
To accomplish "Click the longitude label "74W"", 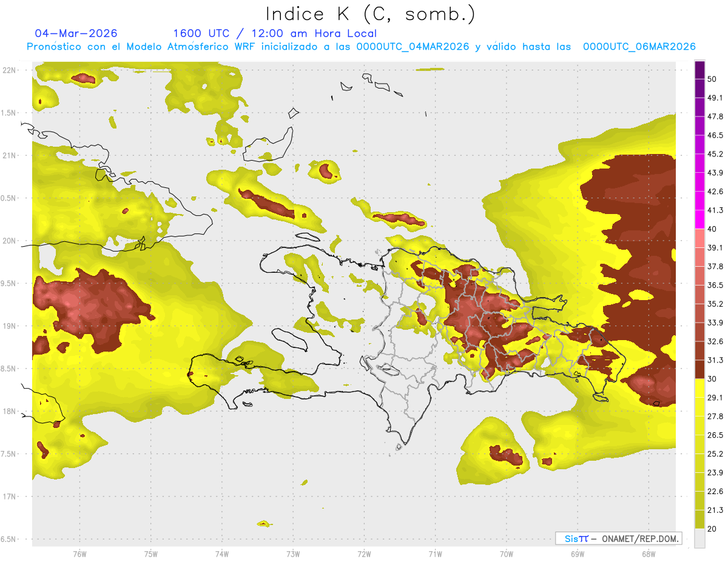I will [221, 554].
